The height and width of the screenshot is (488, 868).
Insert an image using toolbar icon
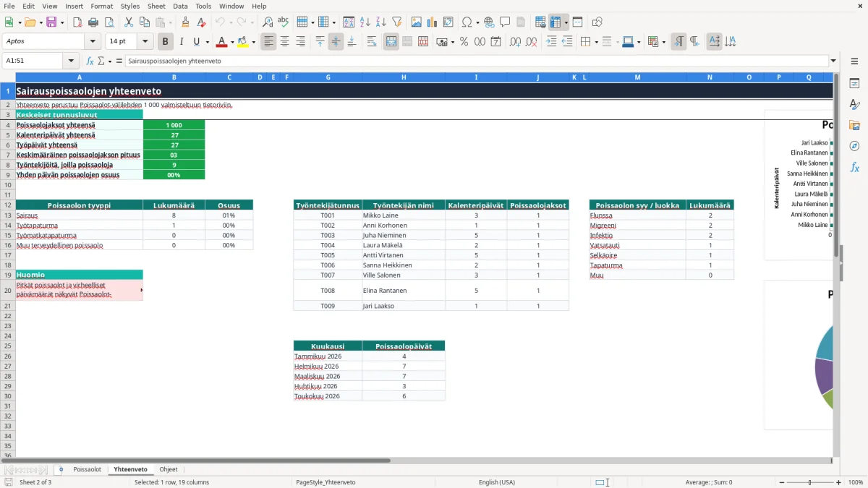coord(417,22)
